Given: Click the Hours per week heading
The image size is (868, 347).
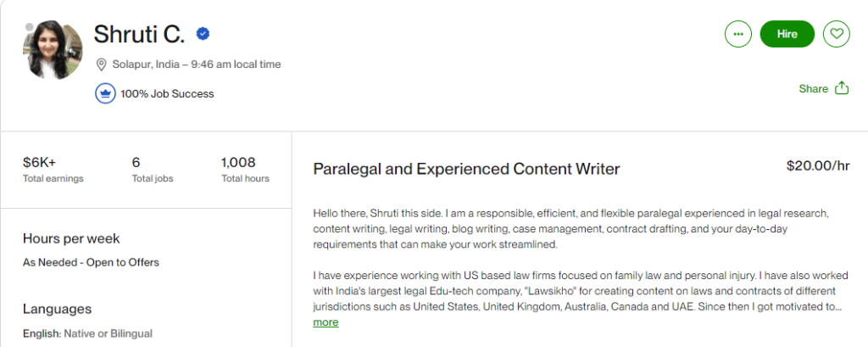Looking at the screenshot, I should tap(71, 238).
